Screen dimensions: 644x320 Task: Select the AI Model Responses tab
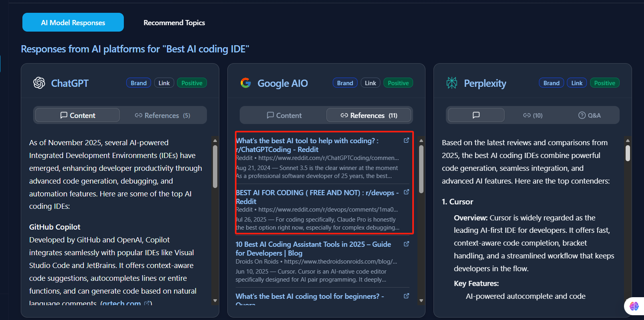[73, 23]
